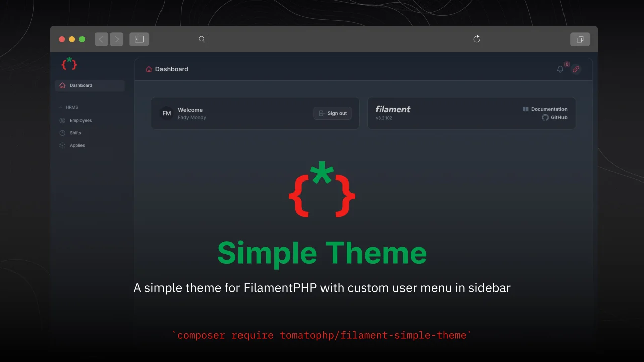
Task: Click the red link icon in the topbar
Action: [x=576, y=69]
